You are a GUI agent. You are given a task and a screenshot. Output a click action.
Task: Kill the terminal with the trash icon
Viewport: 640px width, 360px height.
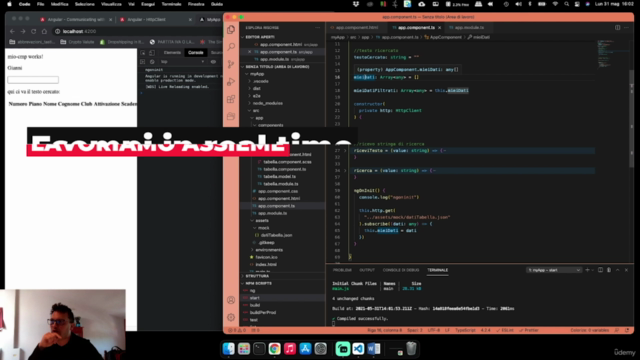pyautogui.click(x=609, y=270)
